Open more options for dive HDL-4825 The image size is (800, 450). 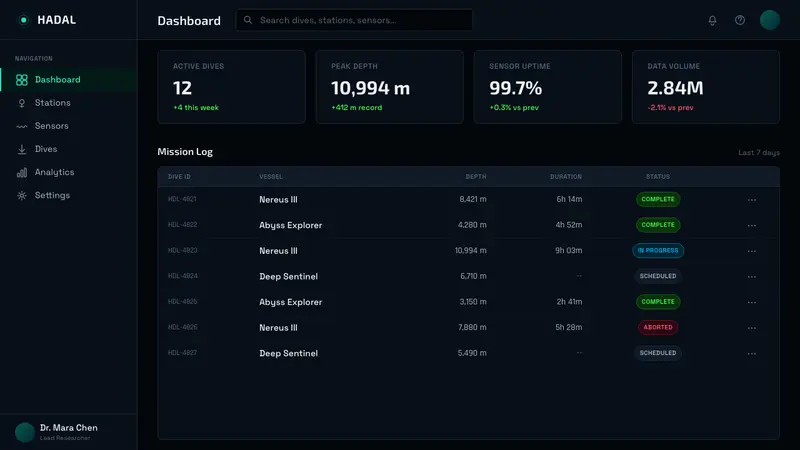[x=752, y=302]
